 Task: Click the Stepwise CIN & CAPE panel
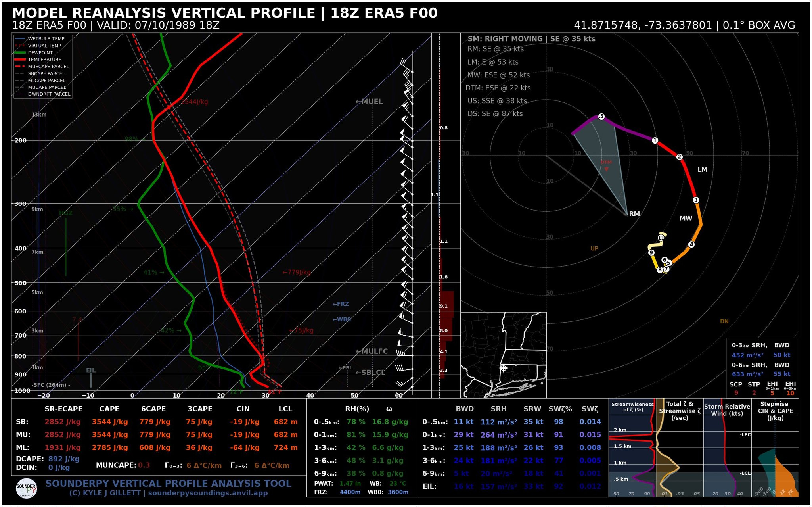click(775, 448)
